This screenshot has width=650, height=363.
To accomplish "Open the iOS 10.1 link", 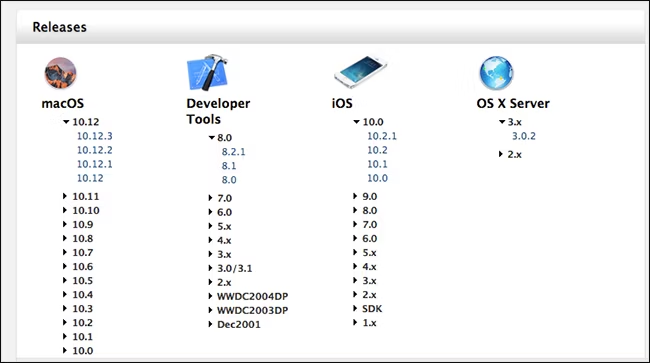I will (x=377, y=164).
